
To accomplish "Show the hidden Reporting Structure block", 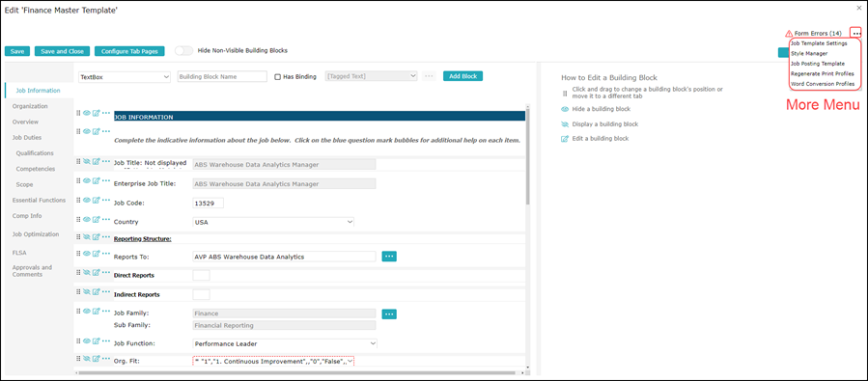I will (x=86, y=236).
